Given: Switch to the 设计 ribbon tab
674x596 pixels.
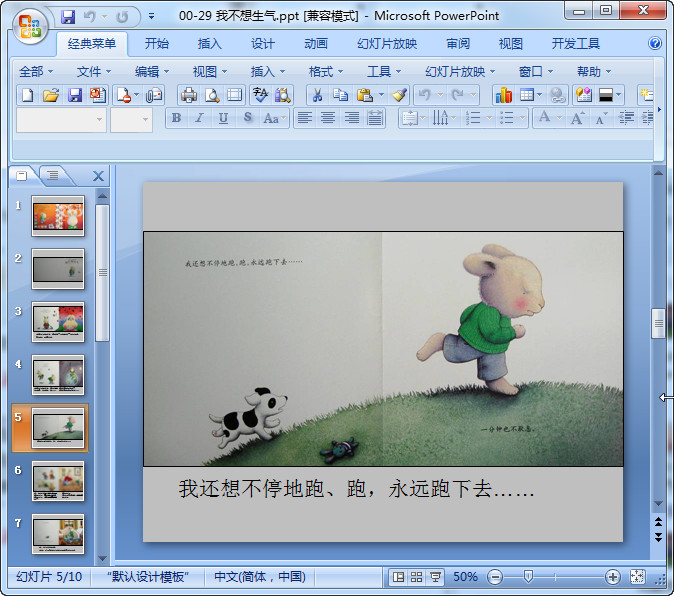Looking at the screenshot, I should click(262, 43).
